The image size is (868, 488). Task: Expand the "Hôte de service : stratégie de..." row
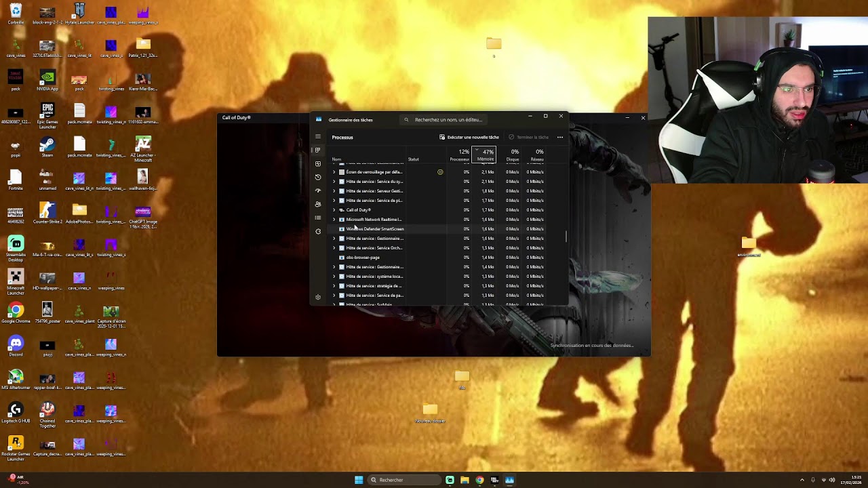334,286
